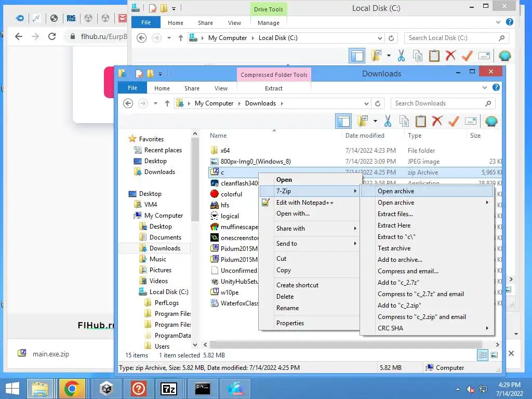Open the File tab in Downloads window
Screen dimensions: 532x399
pyautogui.click(x=132, y=88)
